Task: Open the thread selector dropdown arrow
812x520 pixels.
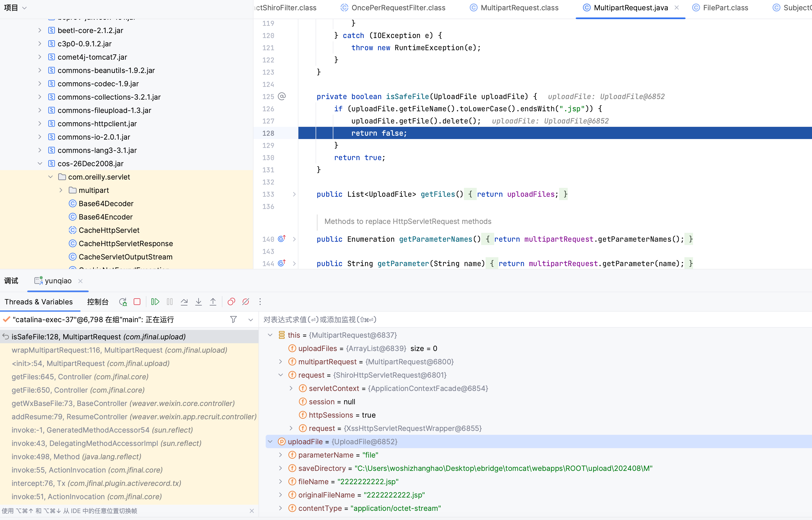Action: point(250,319)
